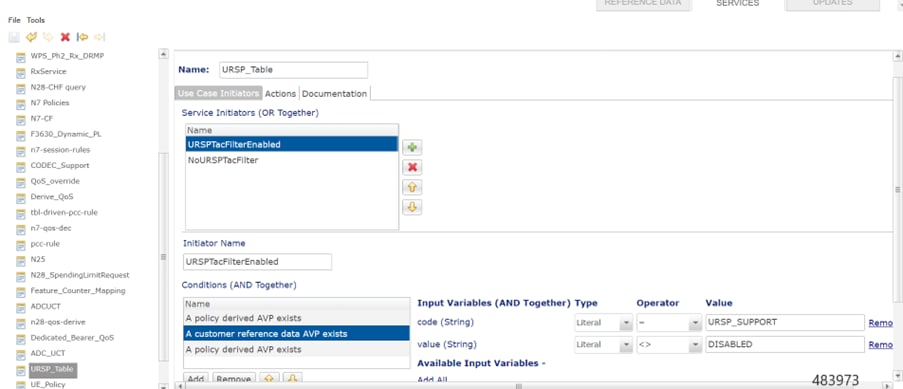
Task: Click the URSP_SUPPORT value field
Action: click(x=785, y=323)
